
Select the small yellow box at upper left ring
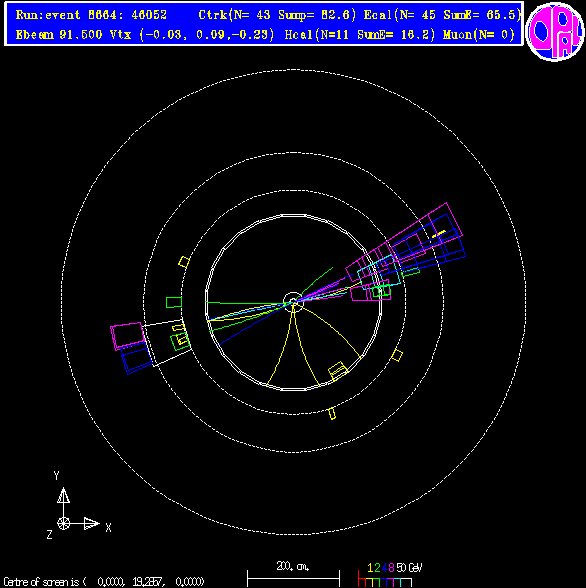(x=184, y=262)
